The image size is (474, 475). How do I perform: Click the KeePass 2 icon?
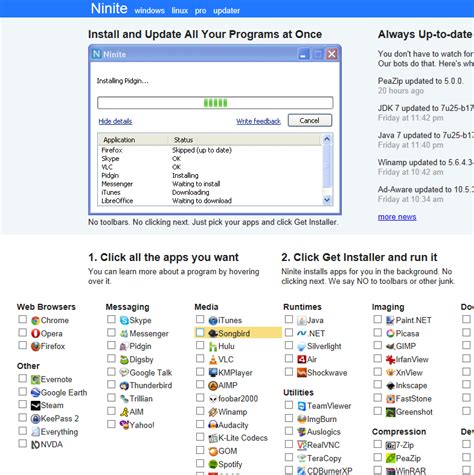[x=35, y=419]
